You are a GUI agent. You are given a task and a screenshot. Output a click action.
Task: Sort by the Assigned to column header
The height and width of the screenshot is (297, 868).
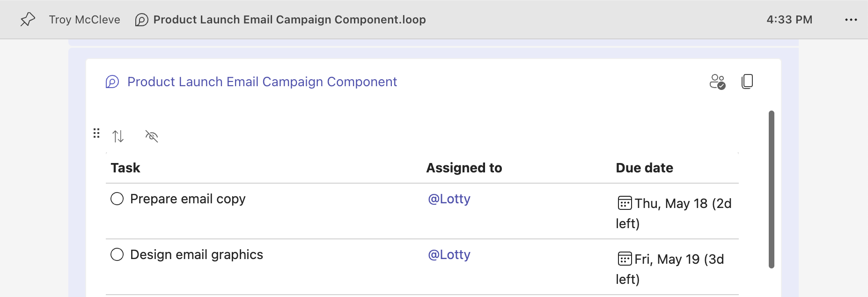(x=463, y=167)
